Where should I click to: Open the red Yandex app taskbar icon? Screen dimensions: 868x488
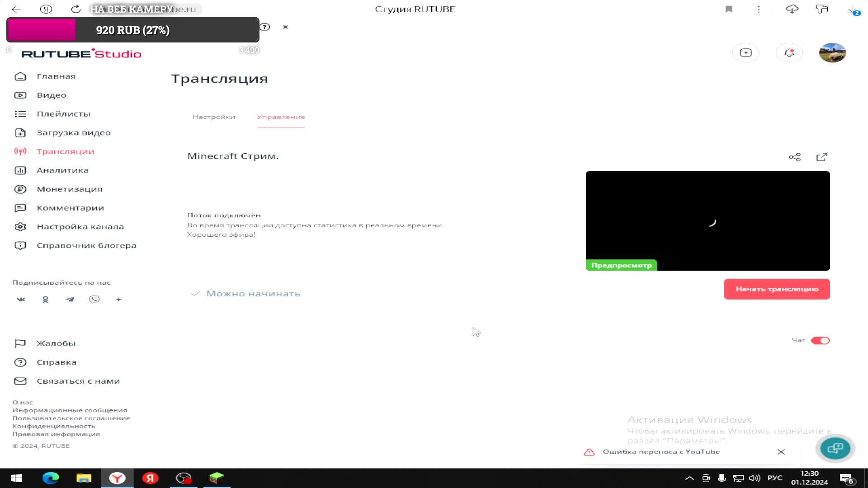pos(150,478)
